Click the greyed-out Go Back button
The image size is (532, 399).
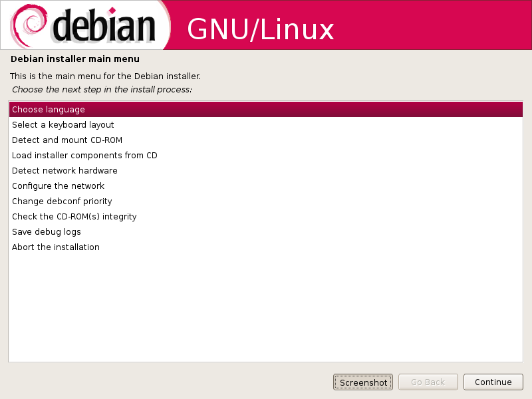tap(428, 382)
